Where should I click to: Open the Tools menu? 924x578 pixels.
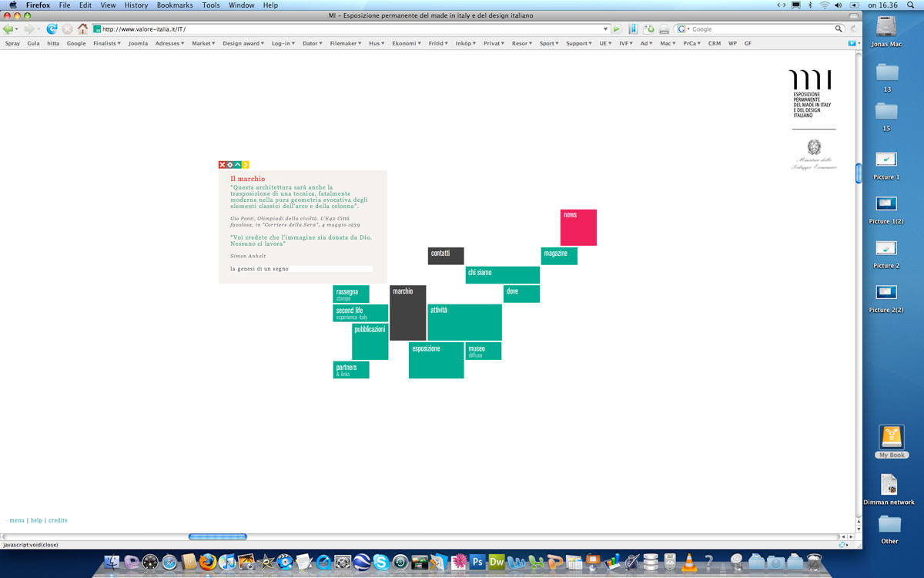(211, 5)
